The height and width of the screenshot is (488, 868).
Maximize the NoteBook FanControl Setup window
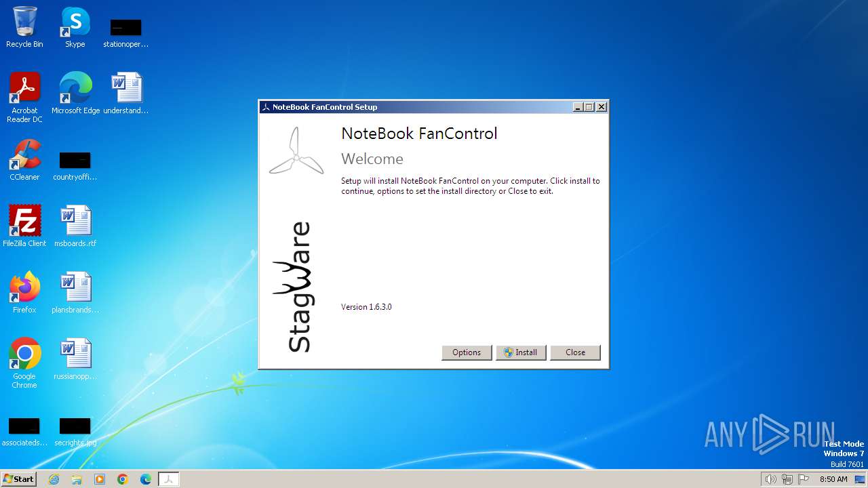click(589, 107)
